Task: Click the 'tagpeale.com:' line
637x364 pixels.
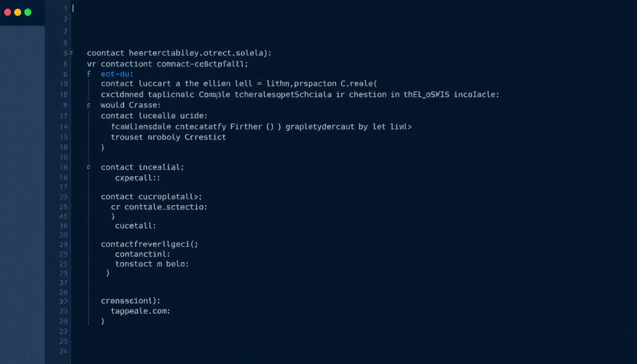Action: [140, 311]
